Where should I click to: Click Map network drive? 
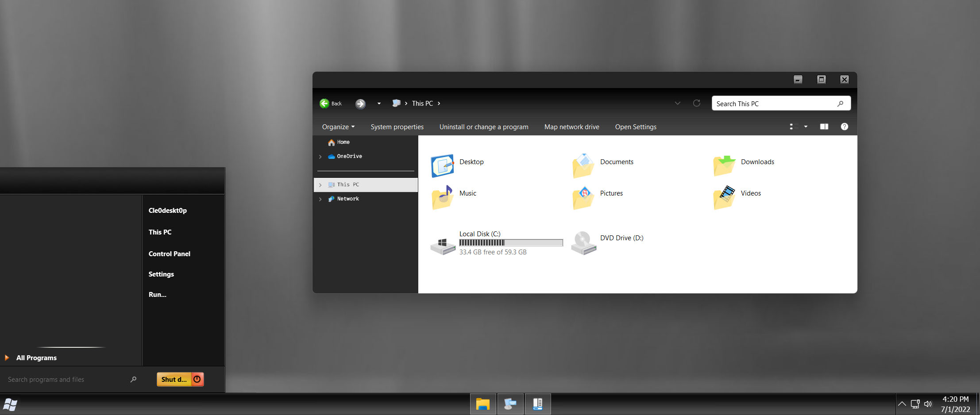tap(571, 127)
